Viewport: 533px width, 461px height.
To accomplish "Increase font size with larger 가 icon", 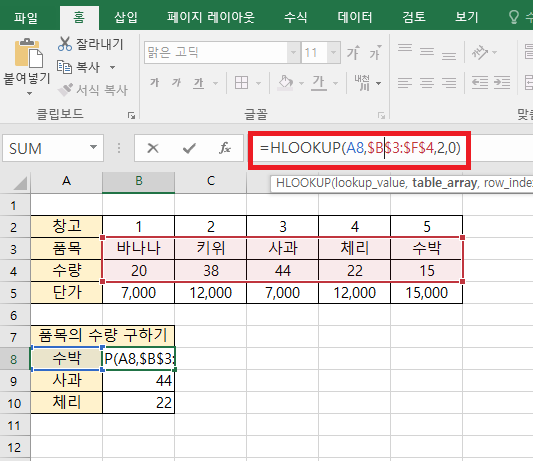I will coord(354,53).
